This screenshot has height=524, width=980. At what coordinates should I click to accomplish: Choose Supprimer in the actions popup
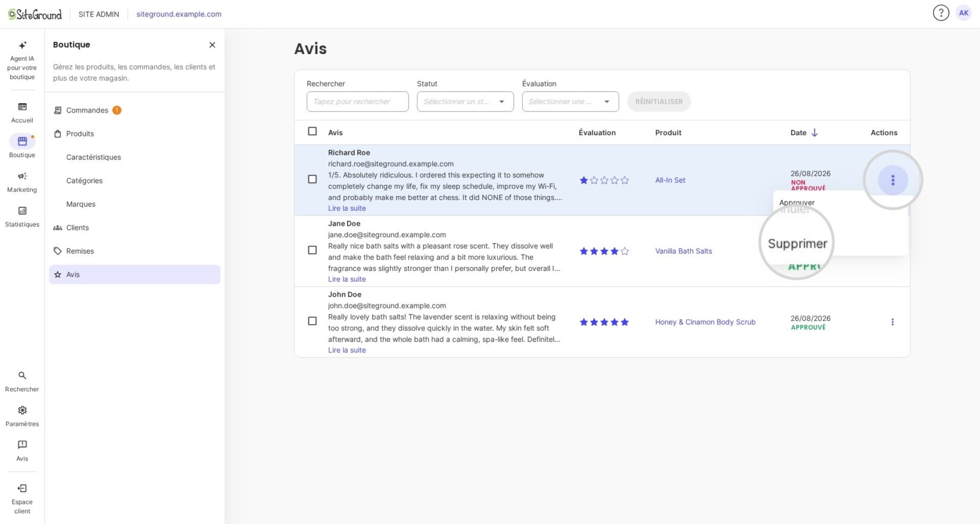(x=797, y=244)
